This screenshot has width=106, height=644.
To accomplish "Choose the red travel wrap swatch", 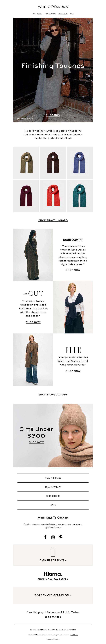I will (53, 196).
